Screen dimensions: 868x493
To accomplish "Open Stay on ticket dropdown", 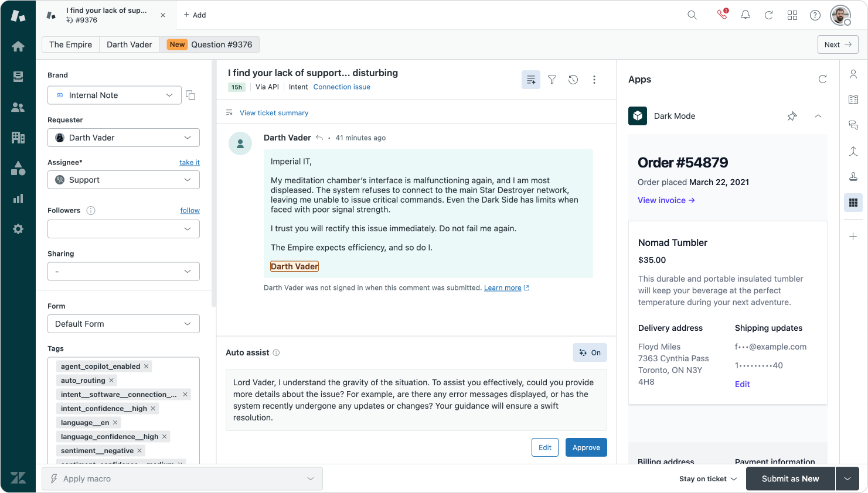I will [708, 479].
